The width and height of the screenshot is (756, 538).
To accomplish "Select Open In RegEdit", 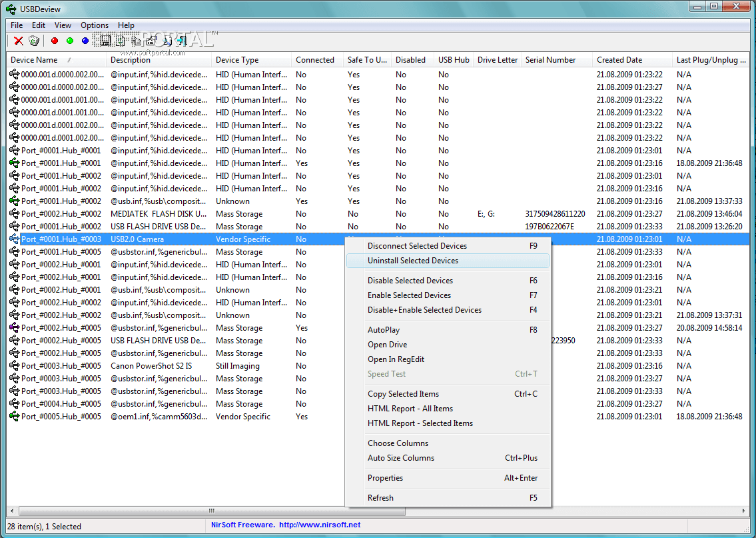I will [x=448, y=359].
